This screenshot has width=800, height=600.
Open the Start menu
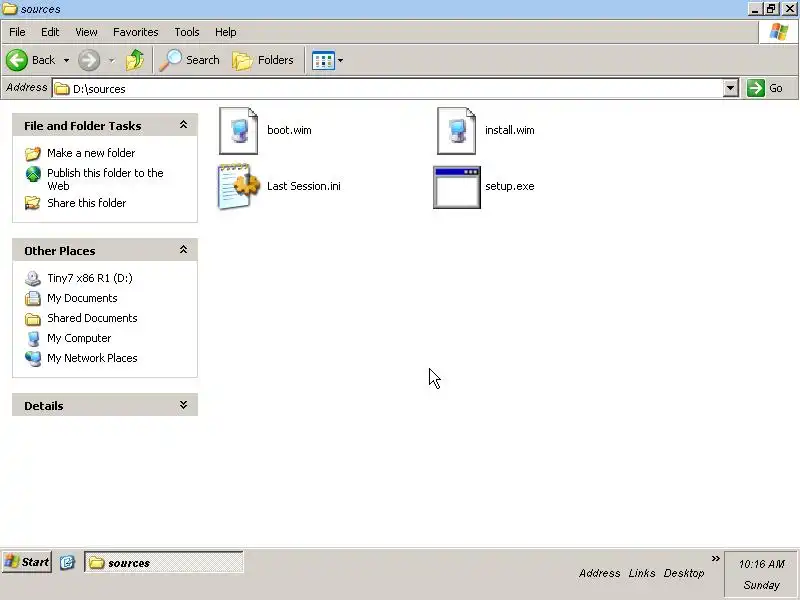pos(27,562)
